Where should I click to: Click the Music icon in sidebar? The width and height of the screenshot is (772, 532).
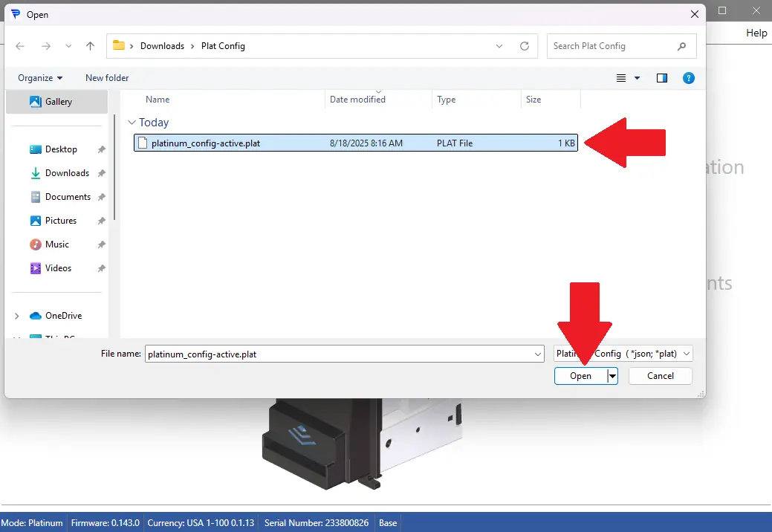click(36, 244)
